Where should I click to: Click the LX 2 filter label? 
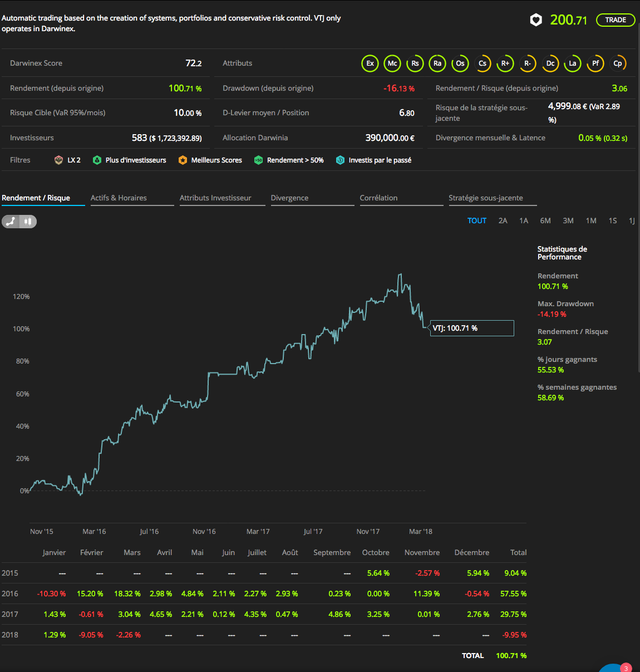pos(74,160)
